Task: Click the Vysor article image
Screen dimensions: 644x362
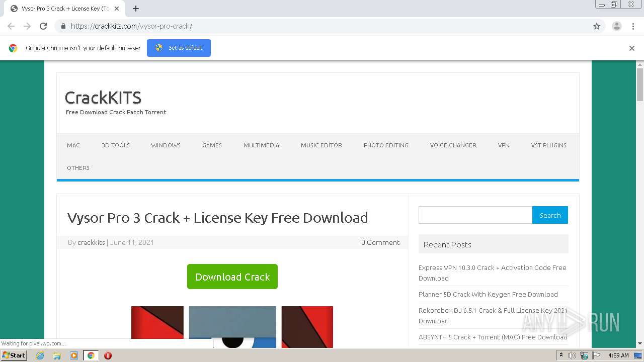Action: click(x=232, y=327)
